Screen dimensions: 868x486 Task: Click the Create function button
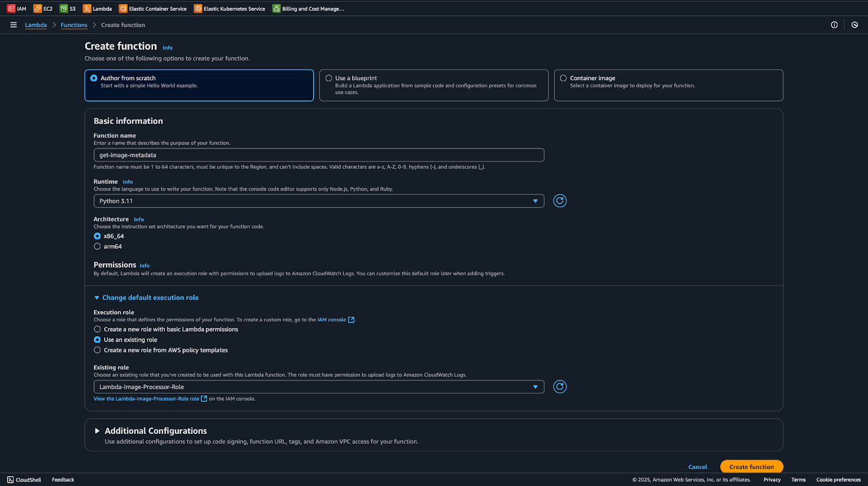click(751, 467)
